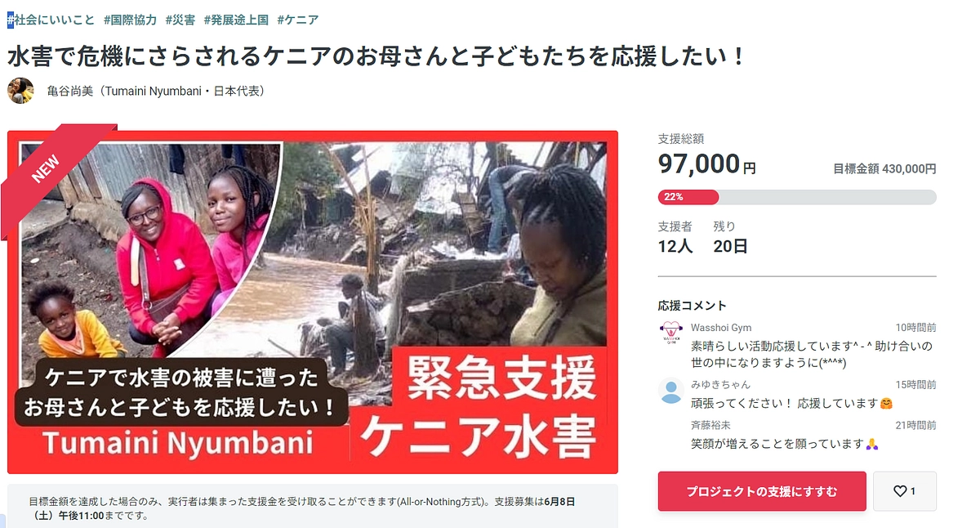This screenshot has width=980, height=528.
Task: Select the #災害 tag
Action: click(x=180, y=20)
